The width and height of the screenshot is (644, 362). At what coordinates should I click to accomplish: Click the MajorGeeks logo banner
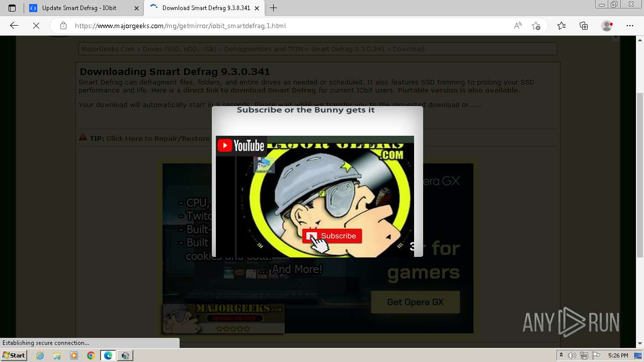[x=223, y=318]
